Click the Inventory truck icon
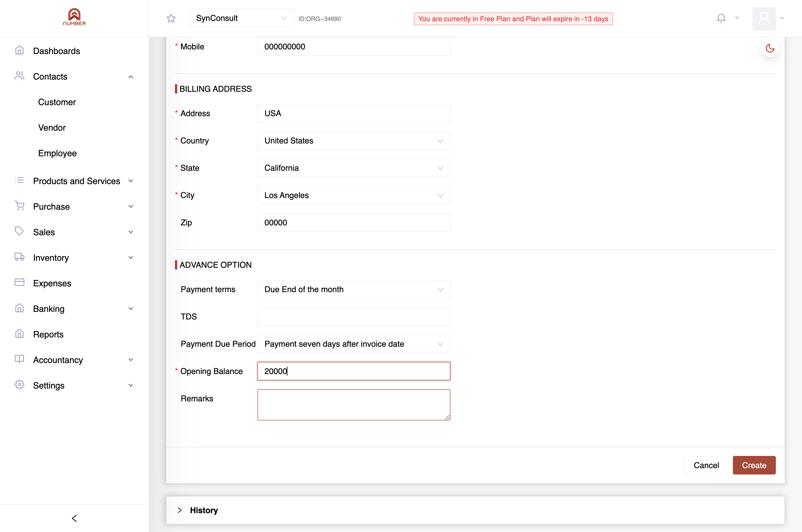This screenshot has width=802, height=532. click(x=19, y=257)
